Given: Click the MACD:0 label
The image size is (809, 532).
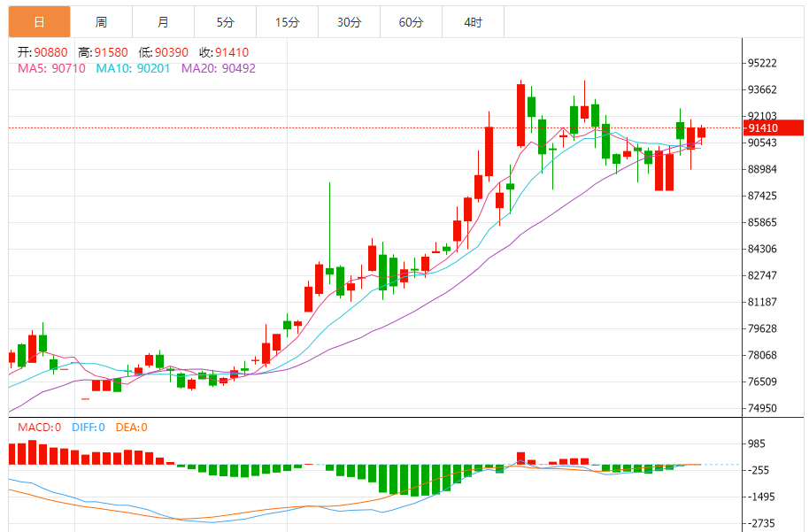Looking at the screenshot, I should (x=39, y=428).
